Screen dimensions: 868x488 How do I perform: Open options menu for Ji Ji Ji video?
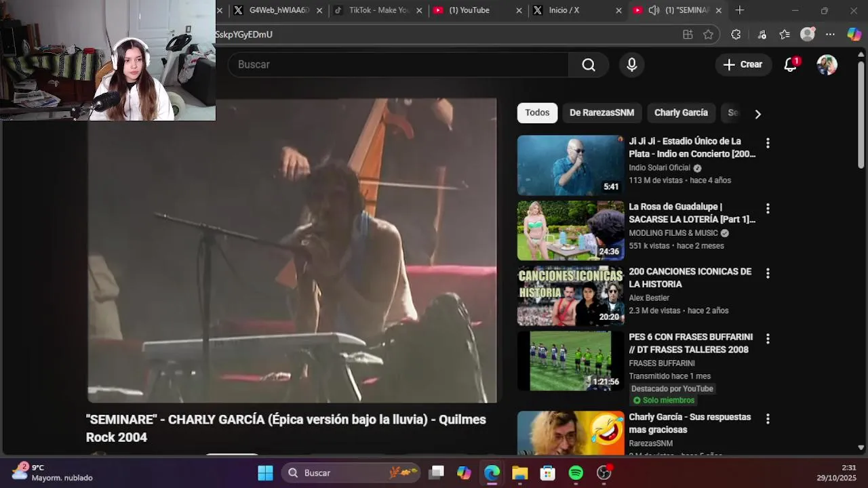tap(768, 143)
